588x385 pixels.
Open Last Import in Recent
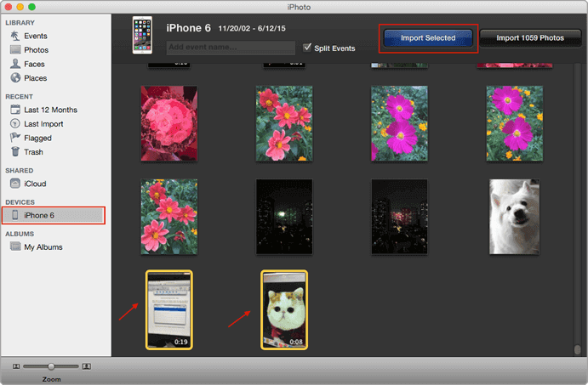point(37,124)
